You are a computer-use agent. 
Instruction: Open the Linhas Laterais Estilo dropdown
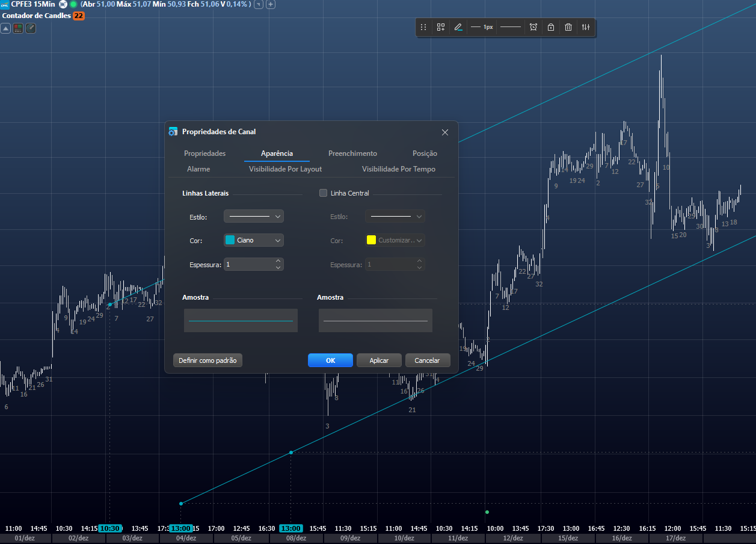pyautogui.click(x=253, y=216)
